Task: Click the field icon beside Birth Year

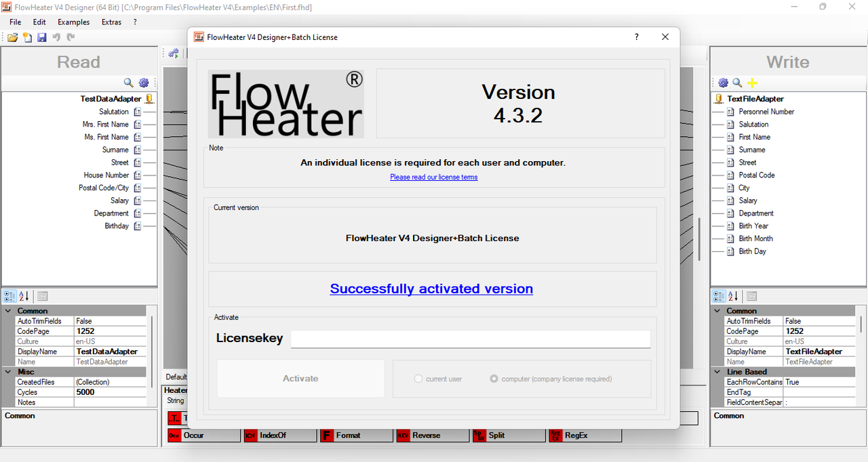Action: click(x=730, y=226)
